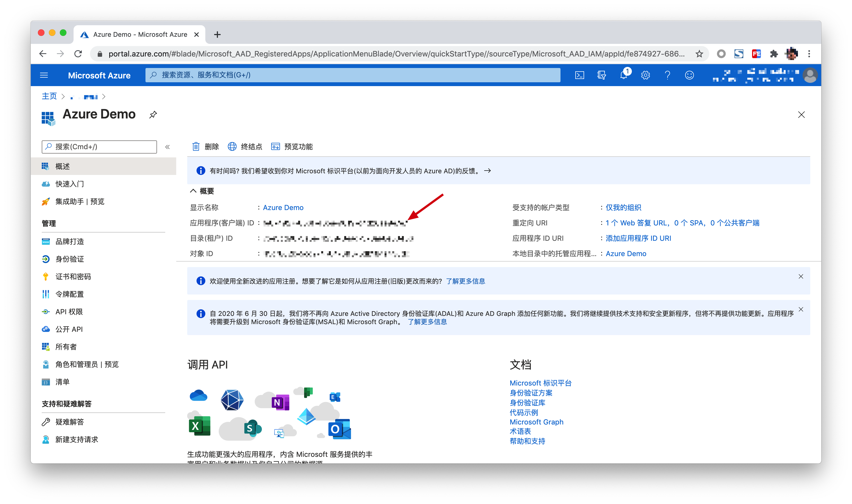
Task: Bookmark the page with the star icon
Action: (699, 54)
